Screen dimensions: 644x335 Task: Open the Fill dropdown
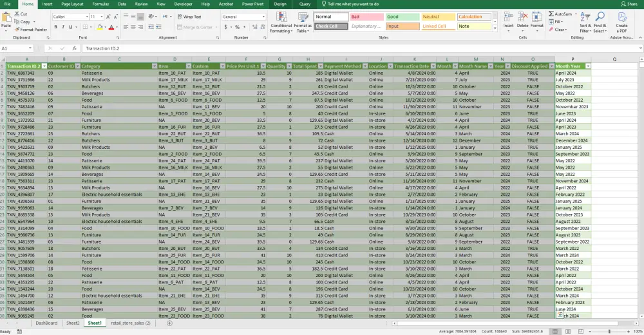(x=556, y=22)
